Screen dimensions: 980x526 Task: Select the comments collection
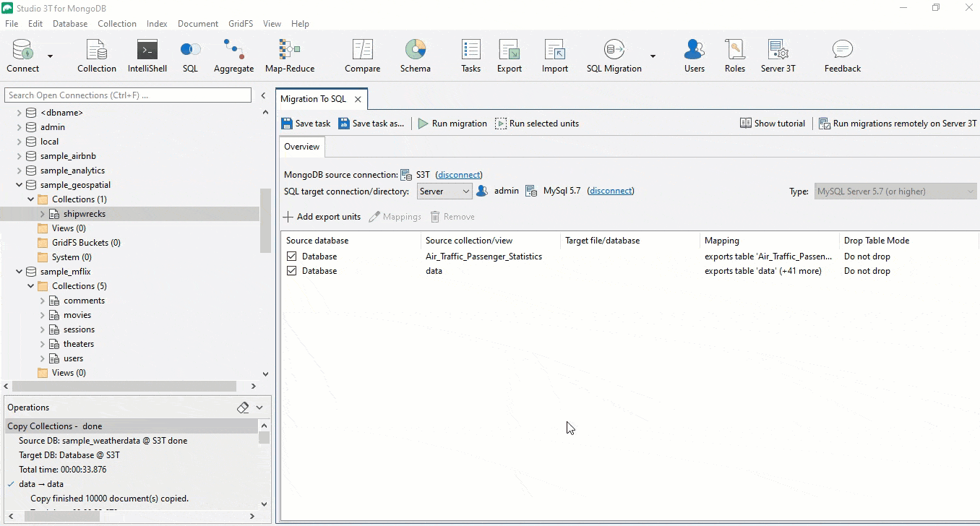pyautogui.click(x=84, y=301)
